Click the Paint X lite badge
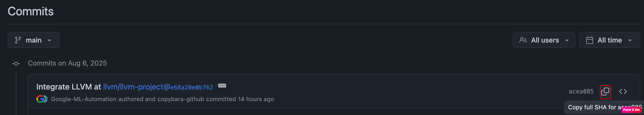This screenshot has width=644, height=115. pyautogui.click(x=631, y=110)
